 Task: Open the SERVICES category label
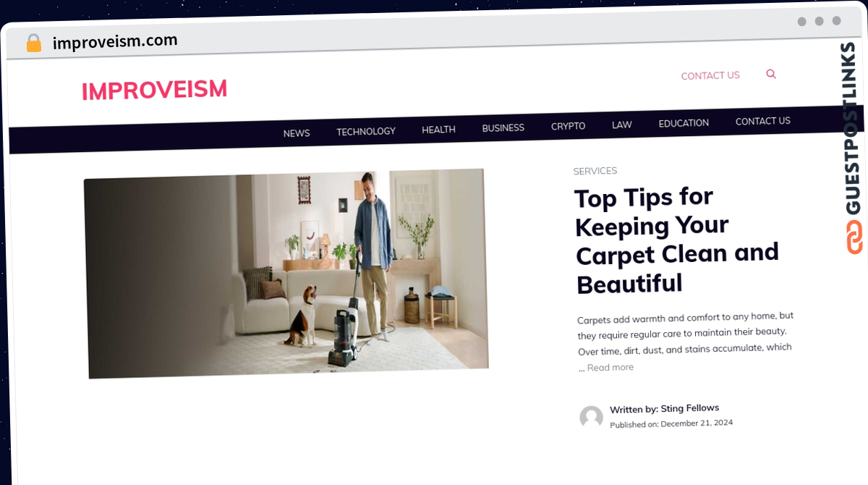click(595, 171)
